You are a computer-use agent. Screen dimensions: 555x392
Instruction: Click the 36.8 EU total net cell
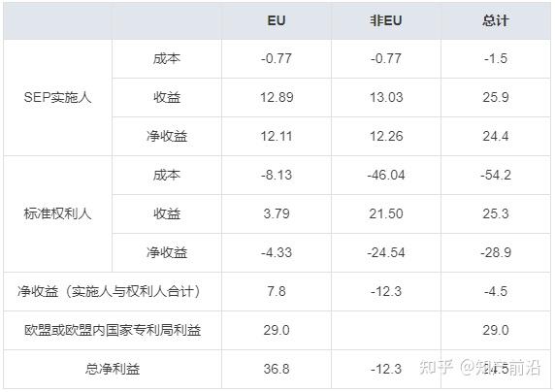[277, 369]
